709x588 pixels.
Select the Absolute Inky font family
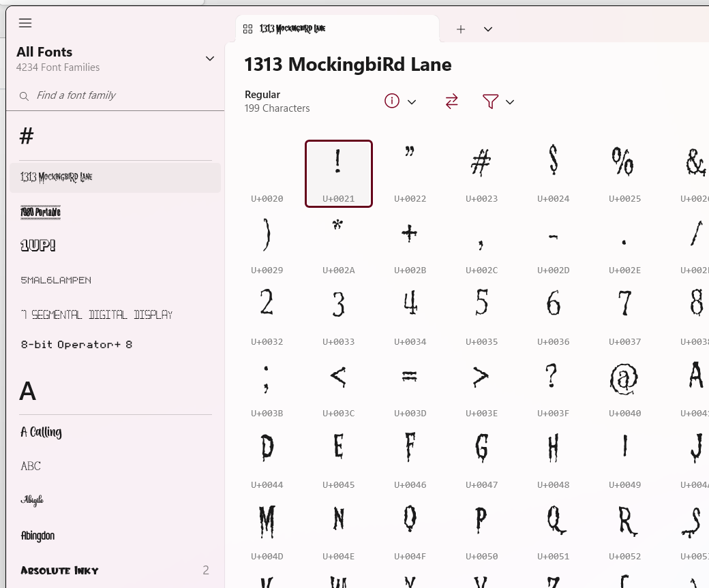point(115,570)
